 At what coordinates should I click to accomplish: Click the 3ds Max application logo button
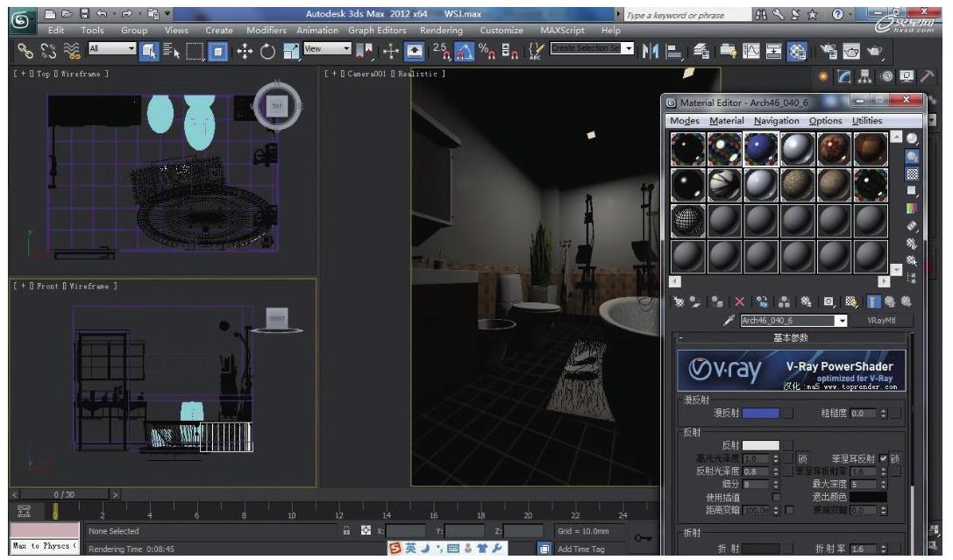pyautogui.click(x=22, y=20)
